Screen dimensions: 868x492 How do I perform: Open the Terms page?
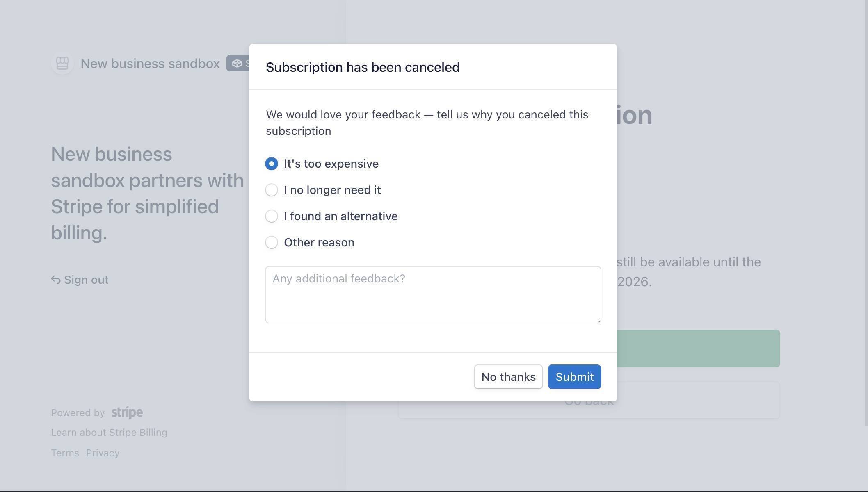(x=64, y=453)
